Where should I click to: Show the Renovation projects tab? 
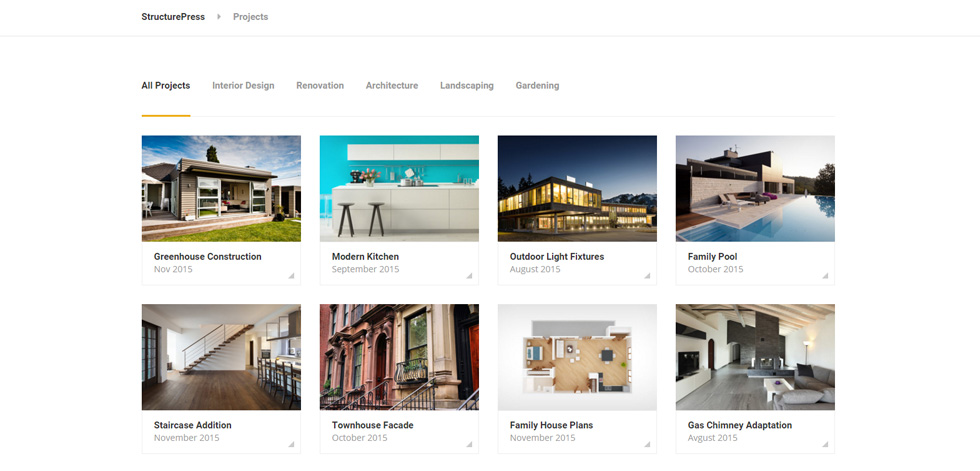pos(320,86)
